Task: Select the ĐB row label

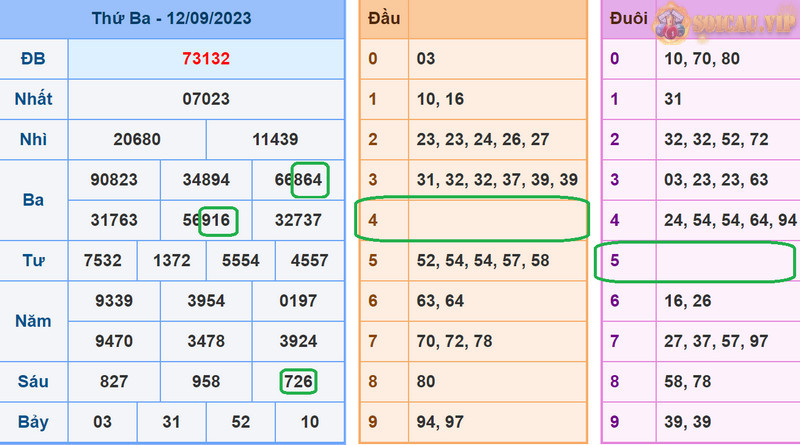Action: point(33,59)
